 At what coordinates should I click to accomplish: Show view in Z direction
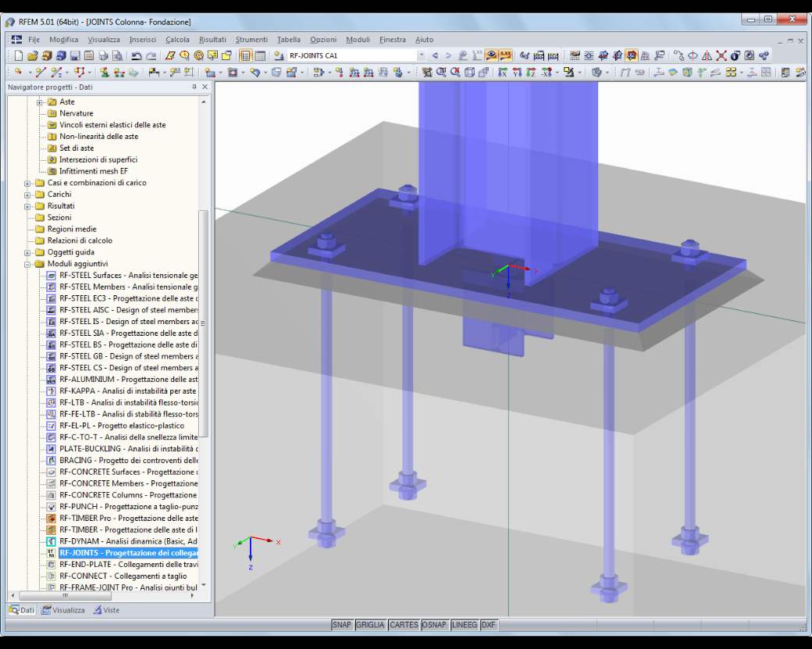[531, 72]
